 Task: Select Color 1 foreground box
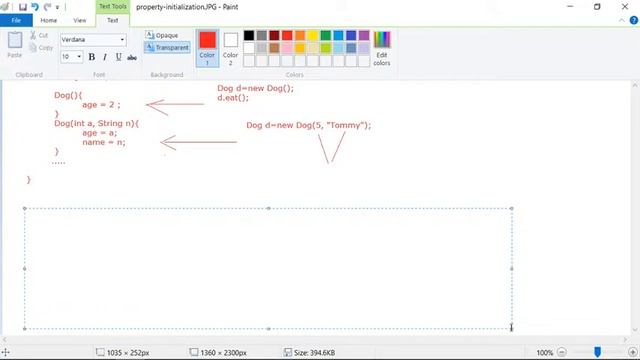point(207,48)
